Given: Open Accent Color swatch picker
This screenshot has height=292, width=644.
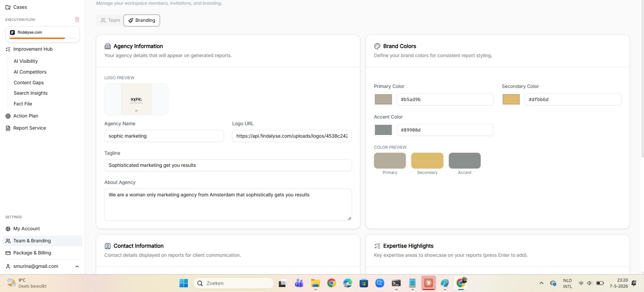Looking at the screenshot, I should point(383,130).
